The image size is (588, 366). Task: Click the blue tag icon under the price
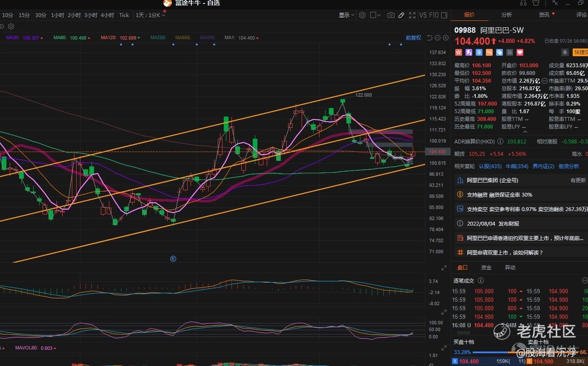(500, 52)
